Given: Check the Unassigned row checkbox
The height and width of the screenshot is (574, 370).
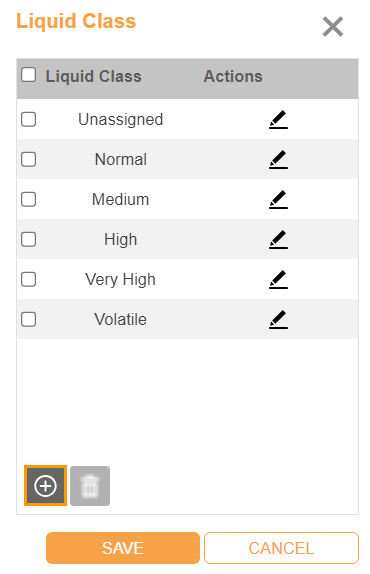Looking at the screenshot, I should click(29, 119).
